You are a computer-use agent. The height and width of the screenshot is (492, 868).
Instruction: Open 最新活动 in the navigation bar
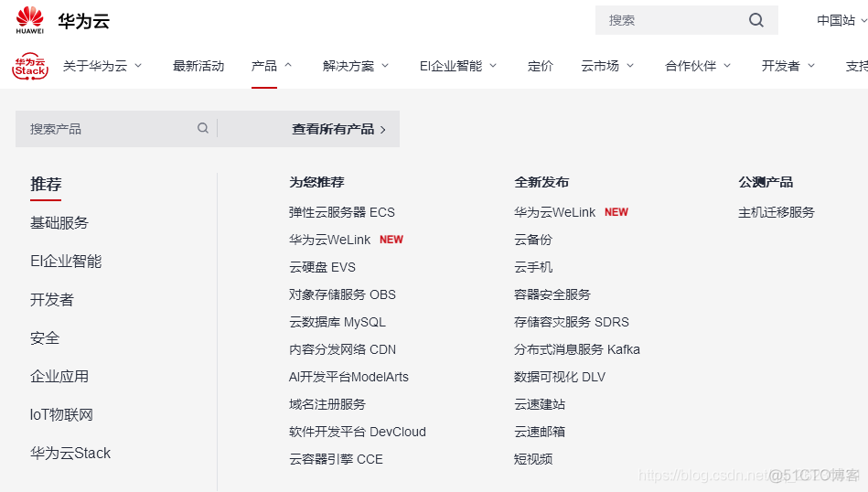click(198, 66)
